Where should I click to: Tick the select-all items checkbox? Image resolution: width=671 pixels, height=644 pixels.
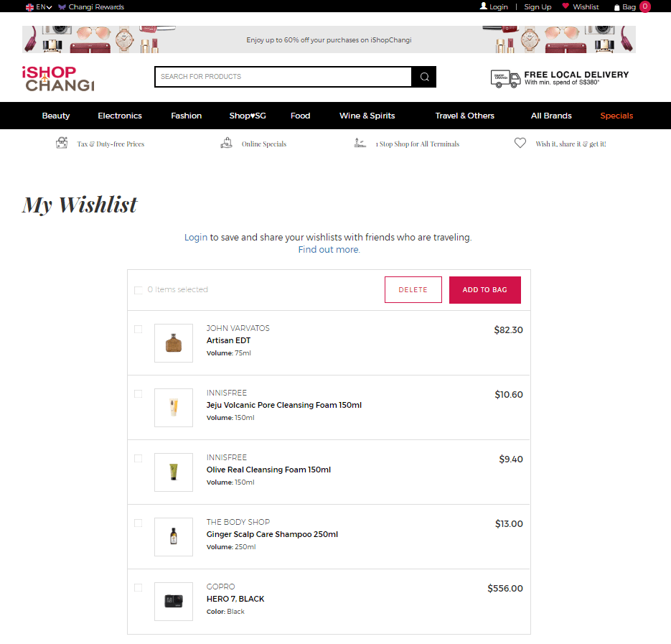pos(139,290)
